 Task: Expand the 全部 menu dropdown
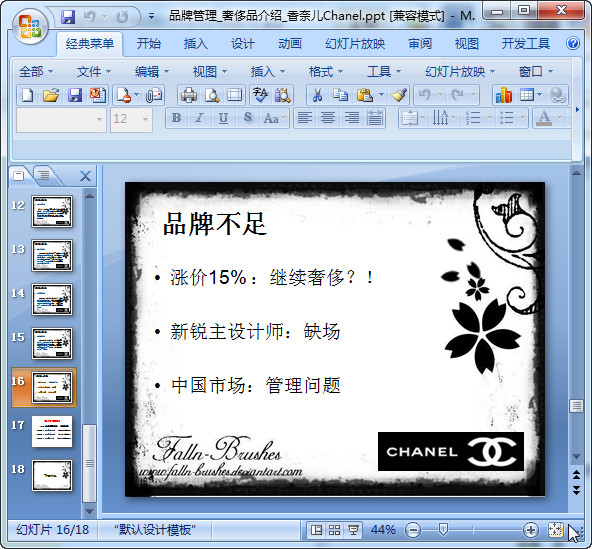tap(36, 71)
